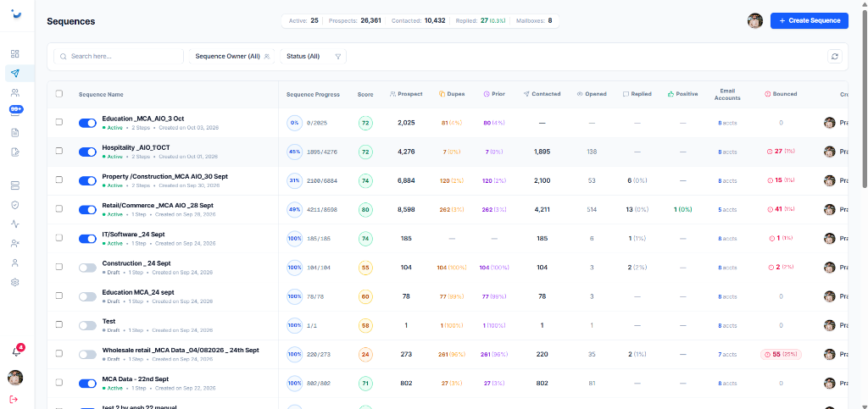Toggle off Hospitality _AIO_1'OCT sequence
This screenshot has width=868, height=409.
[87, 152]
